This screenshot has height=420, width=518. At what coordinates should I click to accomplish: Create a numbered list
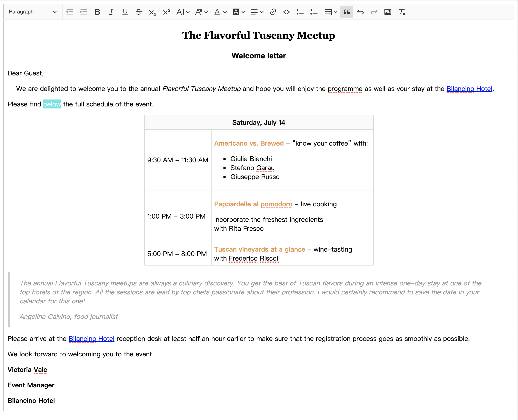tap(314, 12)
